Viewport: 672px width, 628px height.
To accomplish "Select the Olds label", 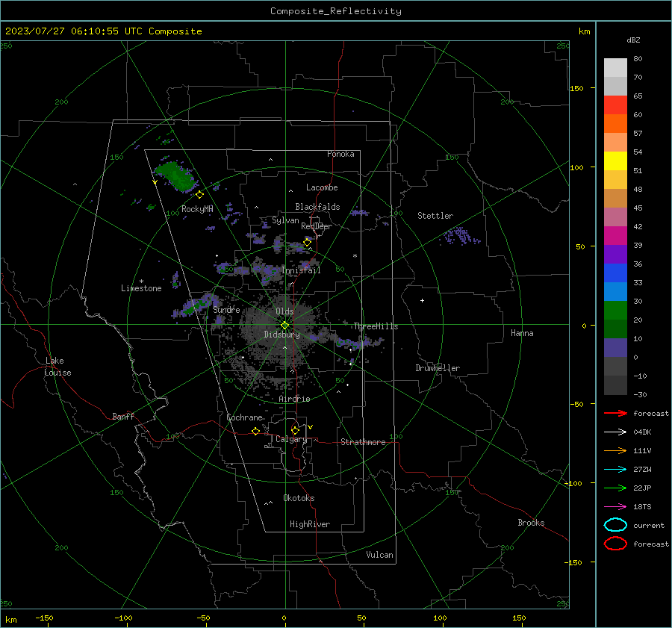I will click(284, 311).
